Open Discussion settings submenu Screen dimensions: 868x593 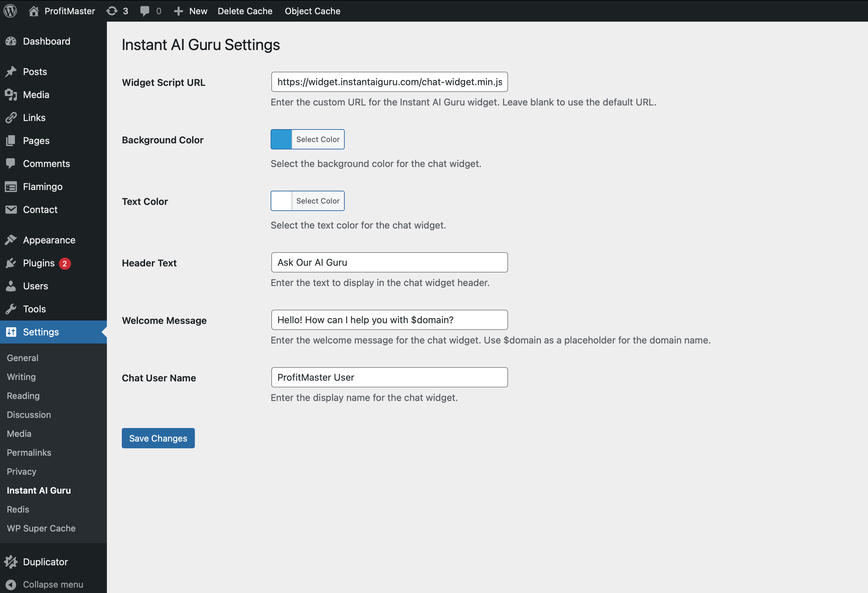pyautogui.click(x=29, y=414)
